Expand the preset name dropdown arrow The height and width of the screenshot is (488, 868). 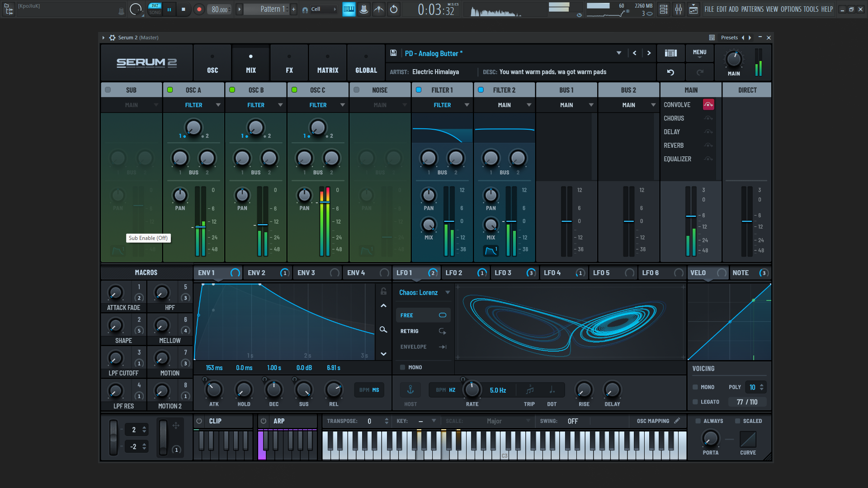pos(618,53)
